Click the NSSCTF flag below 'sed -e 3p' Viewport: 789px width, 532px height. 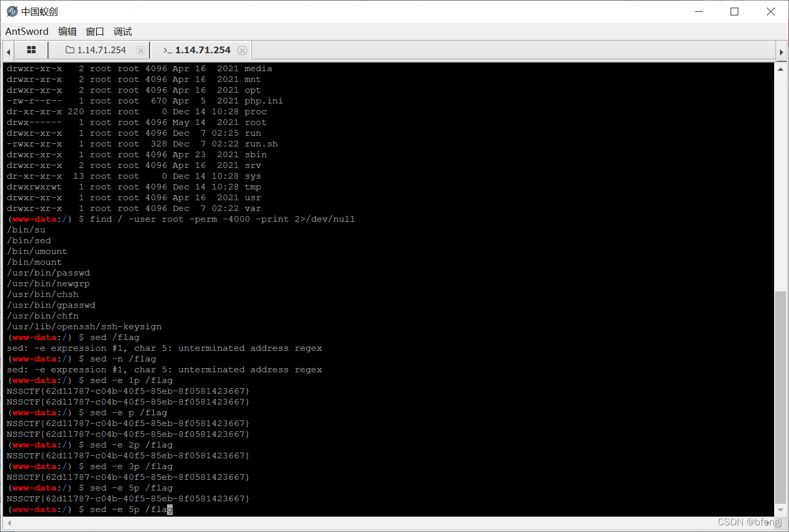coord(128,477)
